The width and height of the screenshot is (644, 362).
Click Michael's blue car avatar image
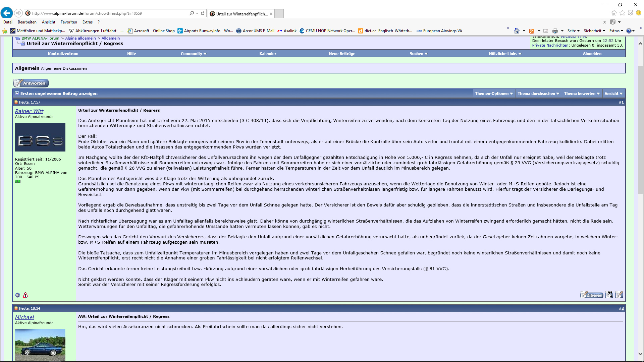pos(40,345)
